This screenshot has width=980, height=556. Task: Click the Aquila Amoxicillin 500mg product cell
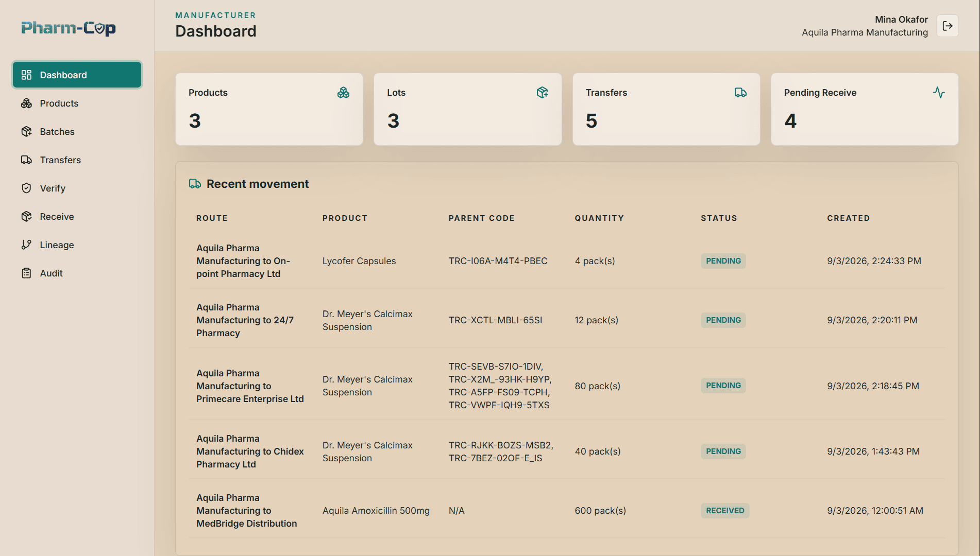pos(376,511)
